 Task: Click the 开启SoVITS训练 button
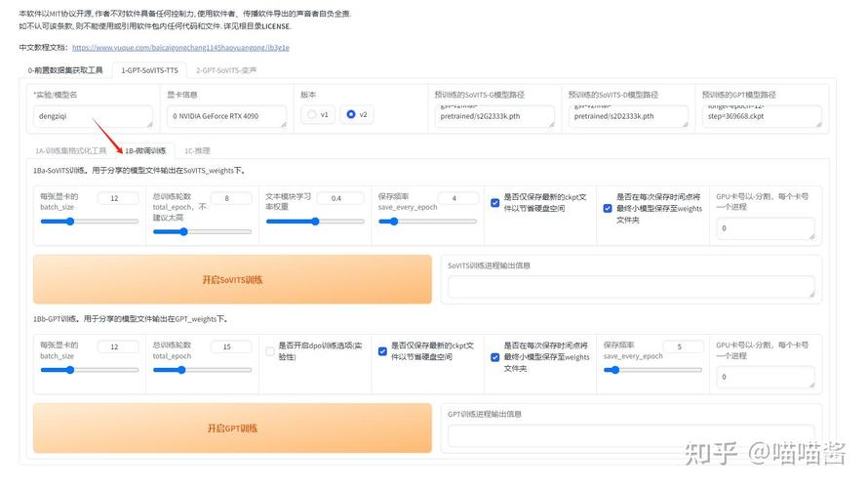pos(232,280)
